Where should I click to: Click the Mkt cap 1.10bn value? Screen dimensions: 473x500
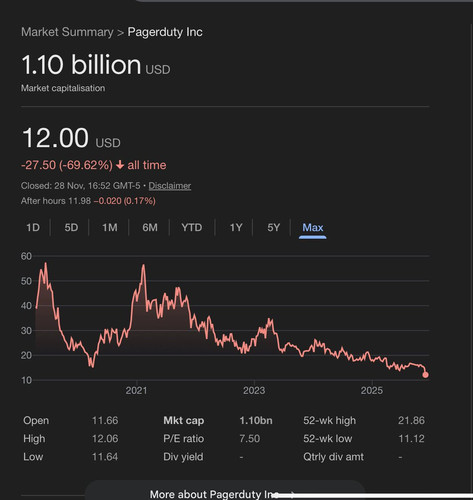point(256,421)
